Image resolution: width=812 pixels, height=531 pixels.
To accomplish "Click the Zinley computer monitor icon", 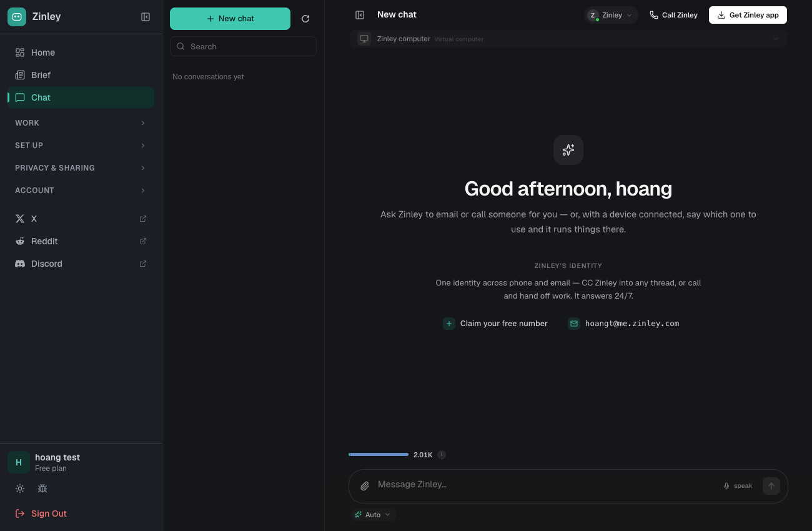I will (x=364, y=39).
